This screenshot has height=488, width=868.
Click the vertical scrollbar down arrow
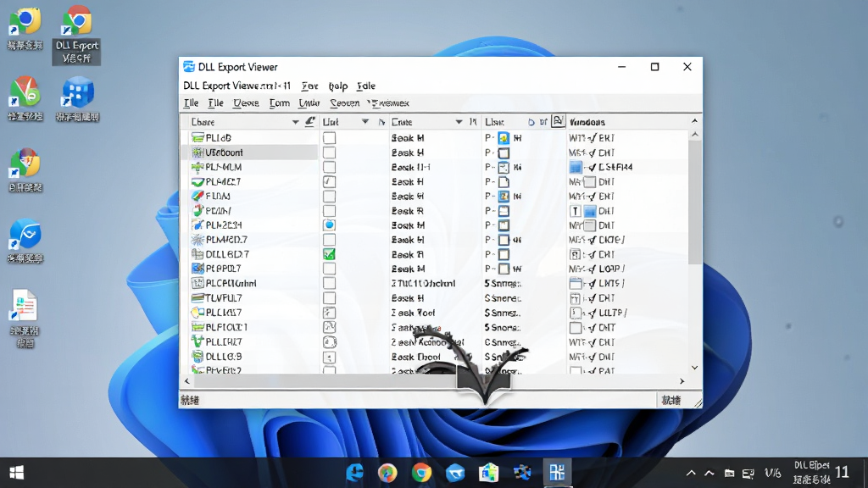tap(695, 368)
